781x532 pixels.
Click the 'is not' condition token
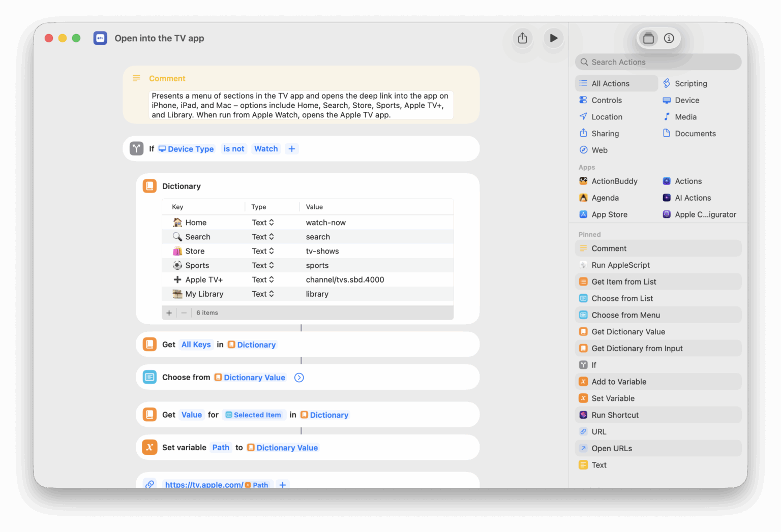234,149
